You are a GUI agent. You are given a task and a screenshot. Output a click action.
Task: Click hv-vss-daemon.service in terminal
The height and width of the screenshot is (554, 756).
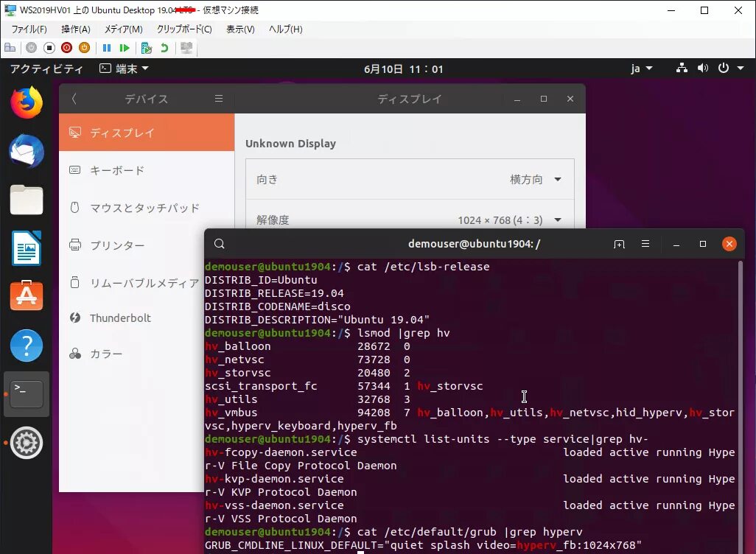[274, 505]
